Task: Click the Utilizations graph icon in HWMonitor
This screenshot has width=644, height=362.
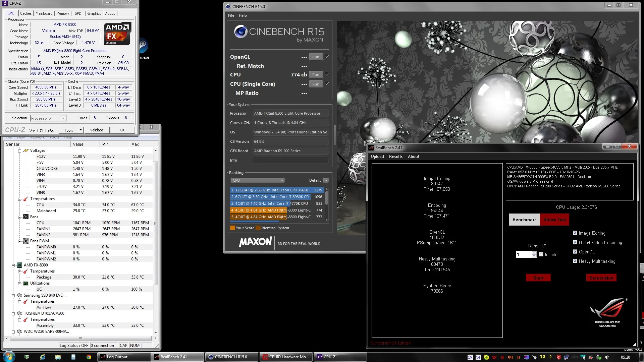Action: click(x=26, y=283)
